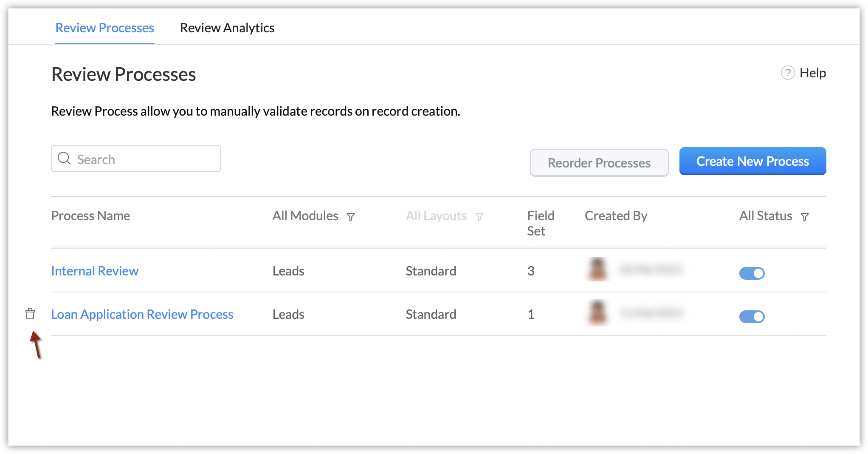The width and height of the screenshot is (868, 454).
Task: Click the filter funnel next to All Status
Action: [x=805, y=217]
